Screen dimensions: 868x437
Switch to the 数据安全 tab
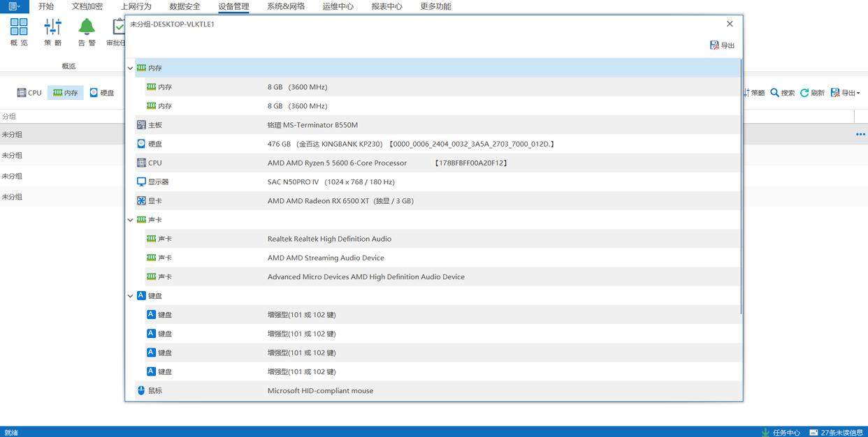tap(185, 6)
